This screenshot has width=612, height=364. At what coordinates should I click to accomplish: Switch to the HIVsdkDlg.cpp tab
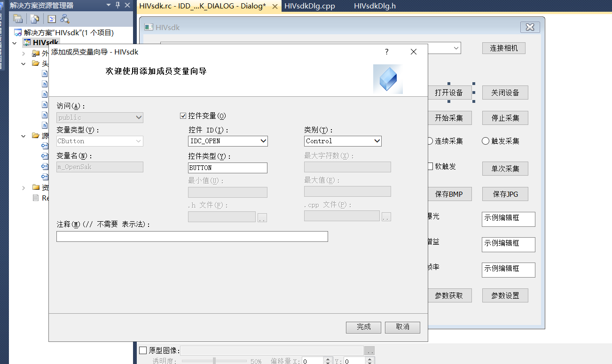[x=309, y=6]
